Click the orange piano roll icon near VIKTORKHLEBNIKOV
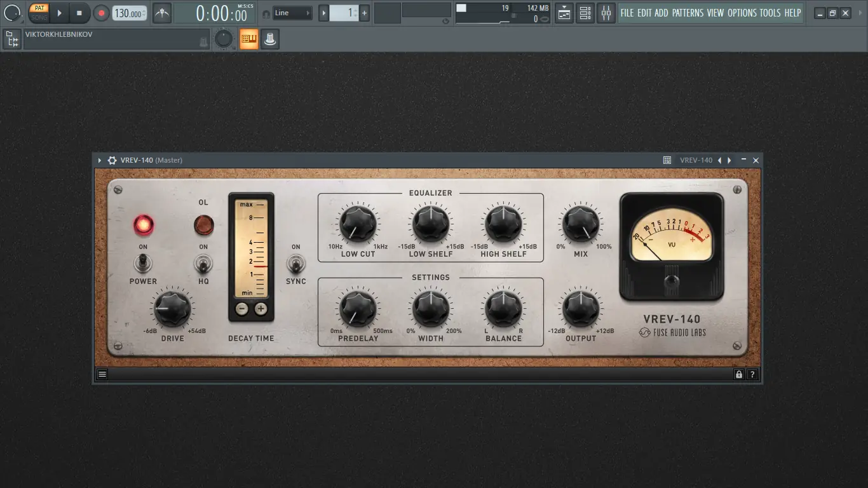Screen dimensions: 868x488 248,39
